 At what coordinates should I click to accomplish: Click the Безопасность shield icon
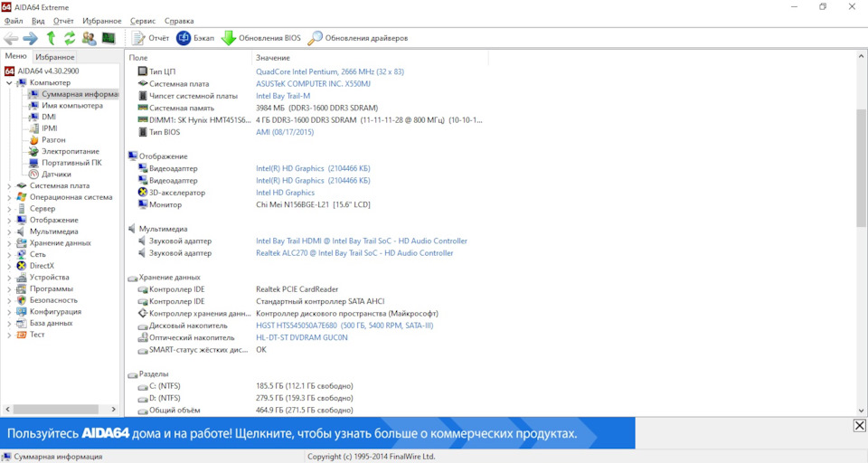[21, 300]
